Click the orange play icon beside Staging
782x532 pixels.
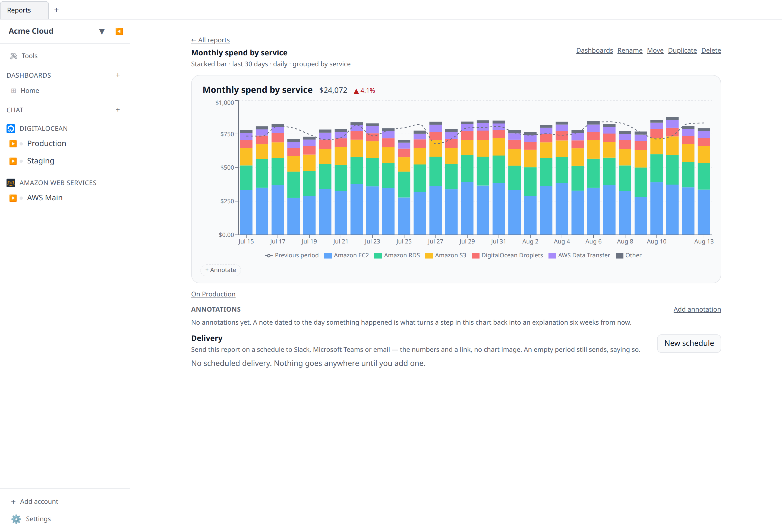point(13,161)
